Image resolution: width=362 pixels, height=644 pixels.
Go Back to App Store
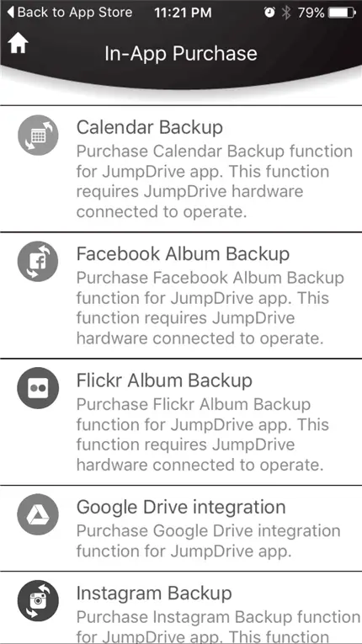coord(70,13)
